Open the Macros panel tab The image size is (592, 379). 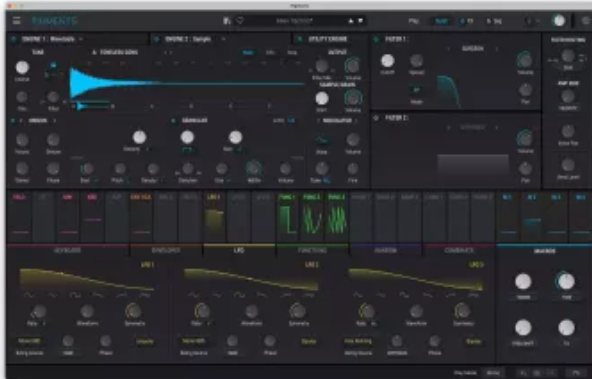[x=544, y=251]
